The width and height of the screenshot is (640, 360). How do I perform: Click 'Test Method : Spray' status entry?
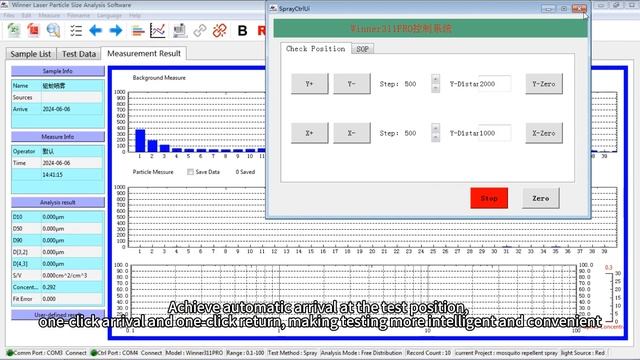(x=292, y=353)
